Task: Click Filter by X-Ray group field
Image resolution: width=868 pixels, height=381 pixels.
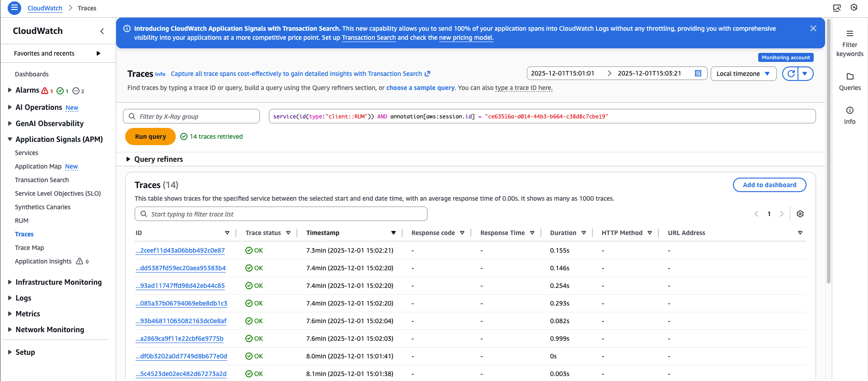Action: click(191, 116)
